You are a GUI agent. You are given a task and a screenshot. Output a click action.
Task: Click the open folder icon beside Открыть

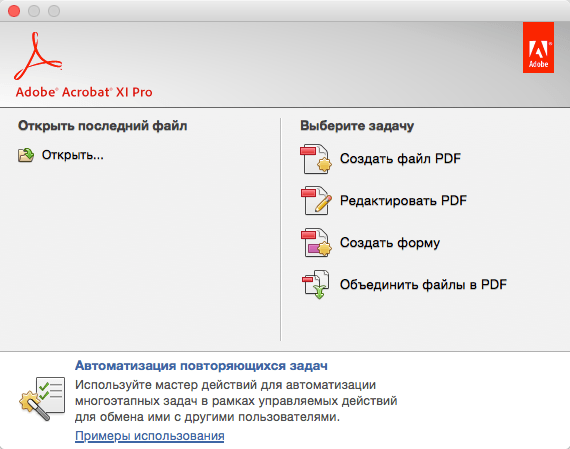pyautogui.click(x=26, y=155)
